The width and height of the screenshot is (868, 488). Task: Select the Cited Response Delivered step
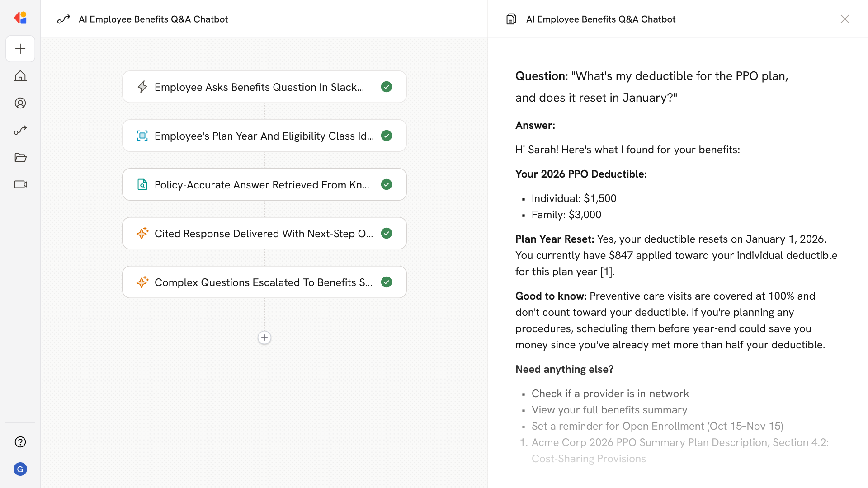point(264,234)
